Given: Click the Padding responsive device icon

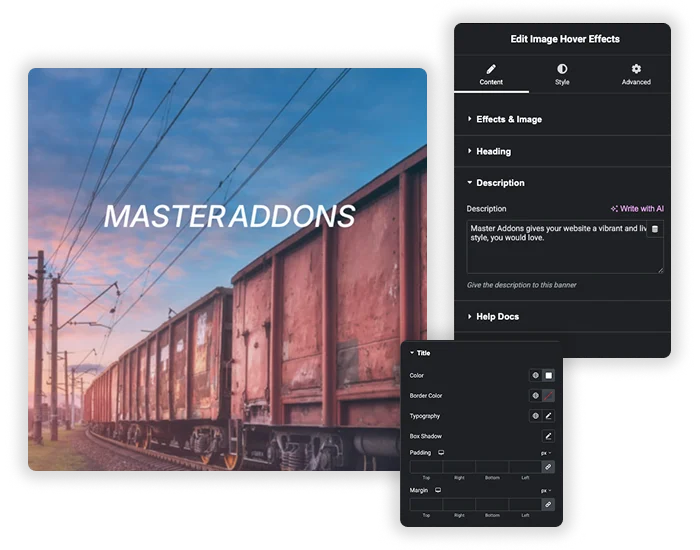Looking at the screenshot, I should coord(441,453).
